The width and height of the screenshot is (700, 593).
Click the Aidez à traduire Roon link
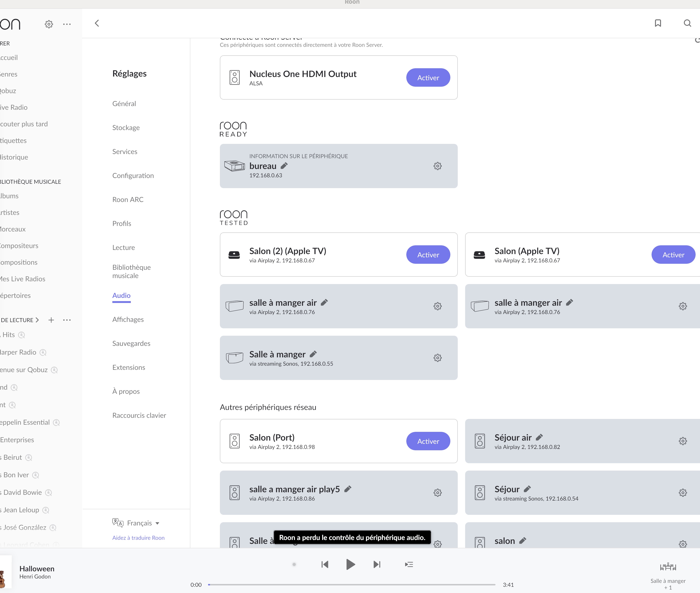click(138, 538)
